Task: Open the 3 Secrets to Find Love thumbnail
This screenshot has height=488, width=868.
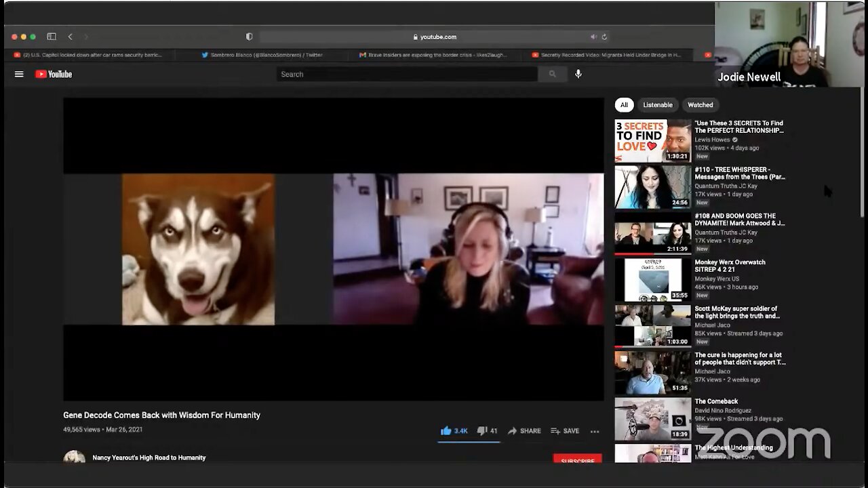Action: pos(653,141)
